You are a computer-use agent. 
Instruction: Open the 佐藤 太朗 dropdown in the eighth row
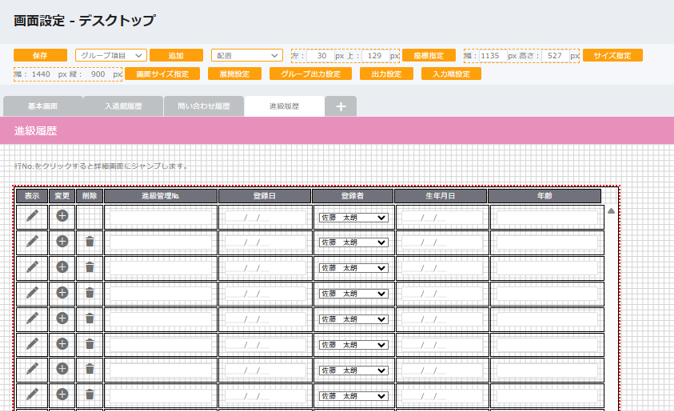tap(353, 396)
